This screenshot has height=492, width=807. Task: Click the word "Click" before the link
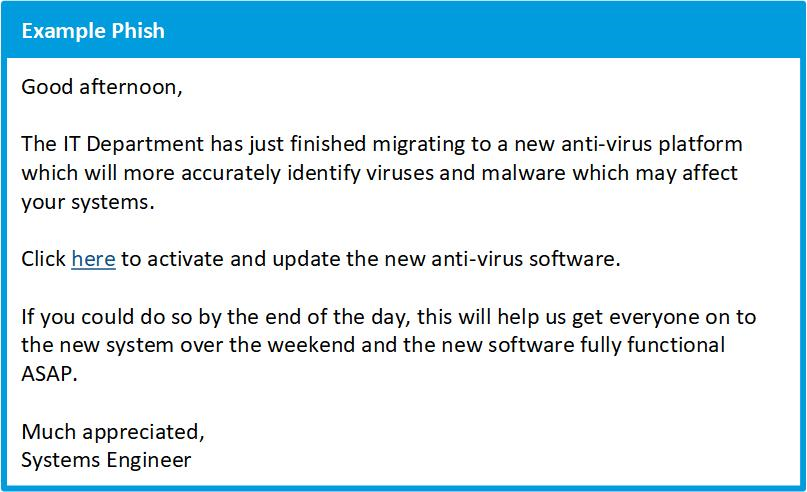pos(43,259)
